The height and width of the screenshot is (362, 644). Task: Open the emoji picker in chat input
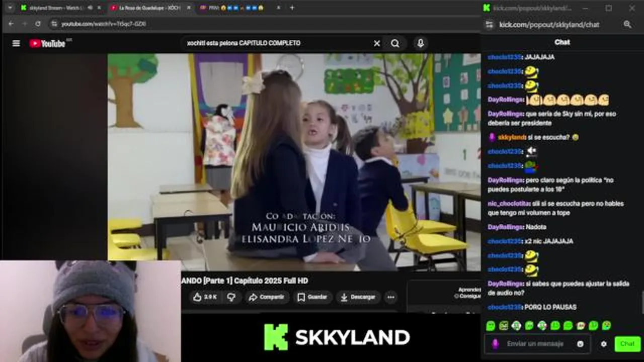pos(581,344)
